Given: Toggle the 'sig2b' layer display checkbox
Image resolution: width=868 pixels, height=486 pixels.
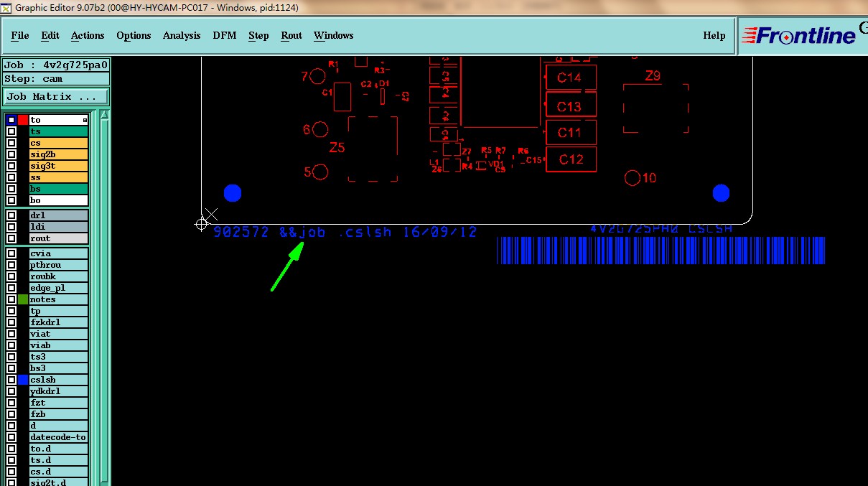Looking at the screenshot, I should tap(11, 154).
